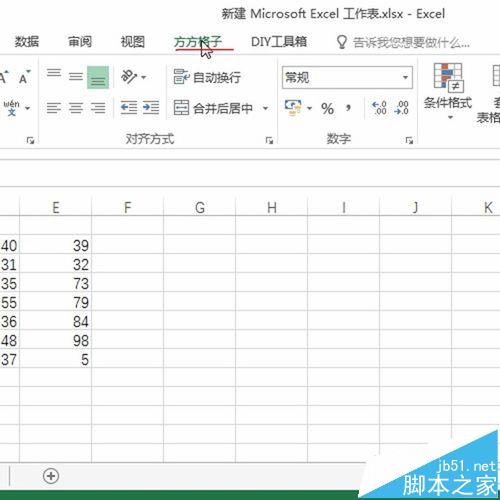Decrease indent of cell contents
This screenshot has width=500, height=500.
(129, 108)
